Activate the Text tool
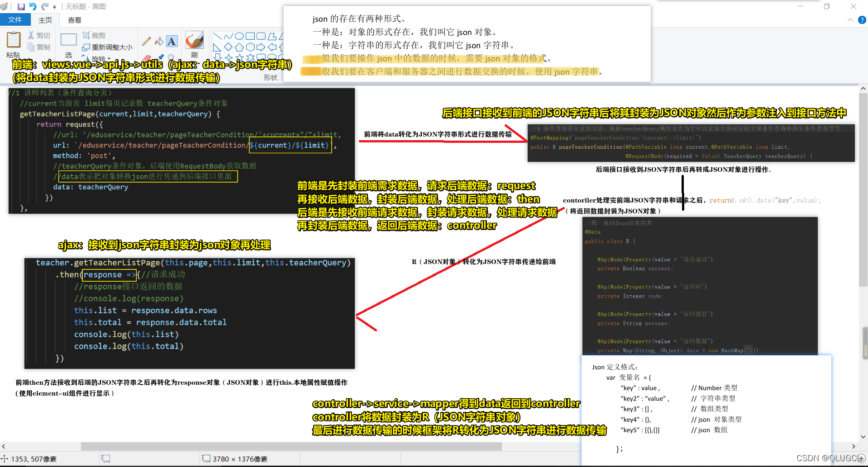 [172, 42]
